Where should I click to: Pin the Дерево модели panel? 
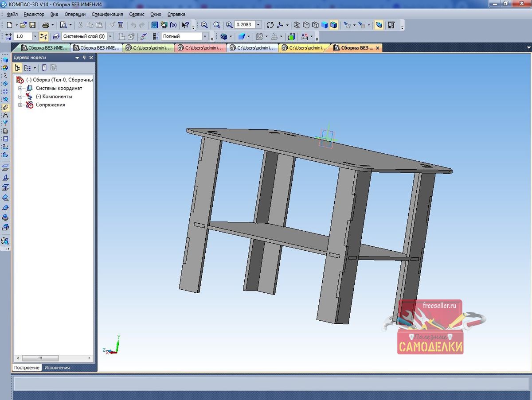[84, 58]
